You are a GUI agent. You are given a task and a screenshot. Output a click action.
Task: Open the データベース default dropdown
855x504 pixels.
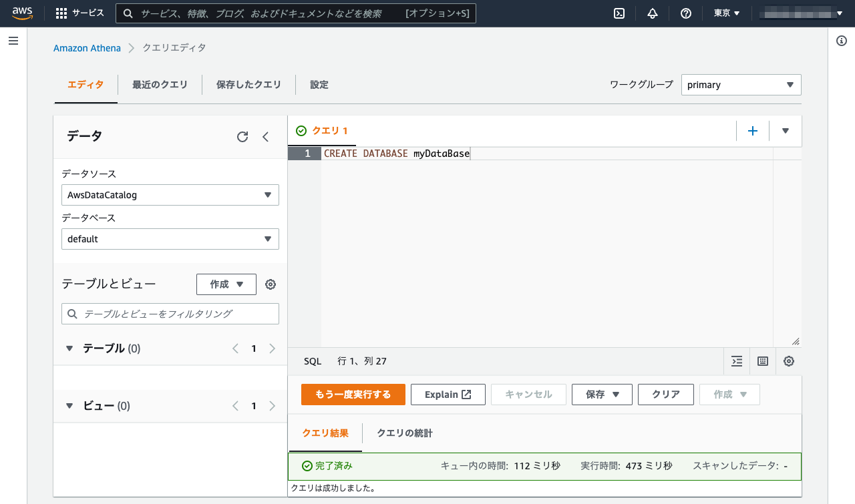pyautogui.click(x=170, y=239)
